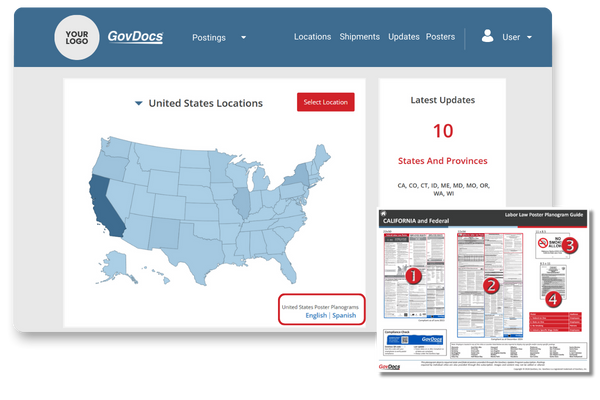The image size is (600, 400).
Task: Click the red Select Location button
Action: pyautogui.click(x=326, y=102)
